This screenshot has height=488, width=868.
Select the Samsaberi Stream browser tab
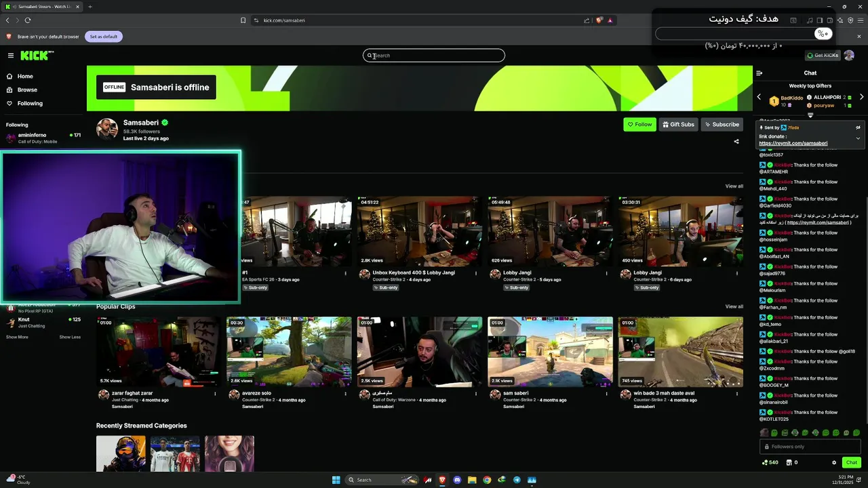pos(42,7)
